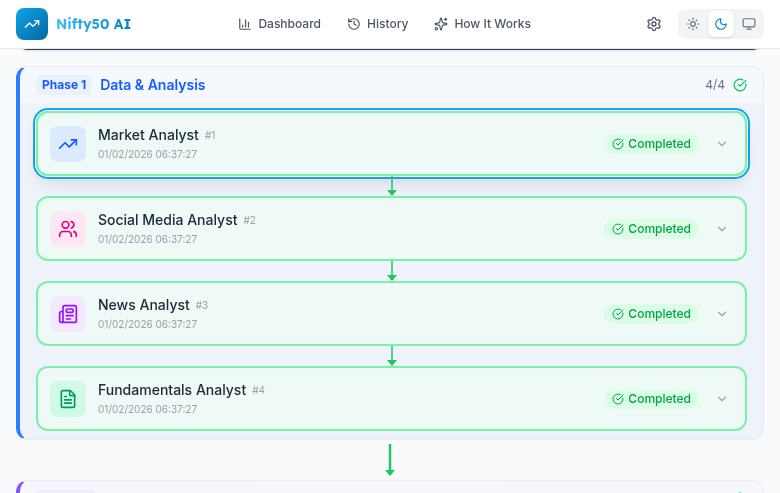780x493 pixels.
Task: Switch to dark theme mode
Action: pyautogui.click(x=721, y=24)
